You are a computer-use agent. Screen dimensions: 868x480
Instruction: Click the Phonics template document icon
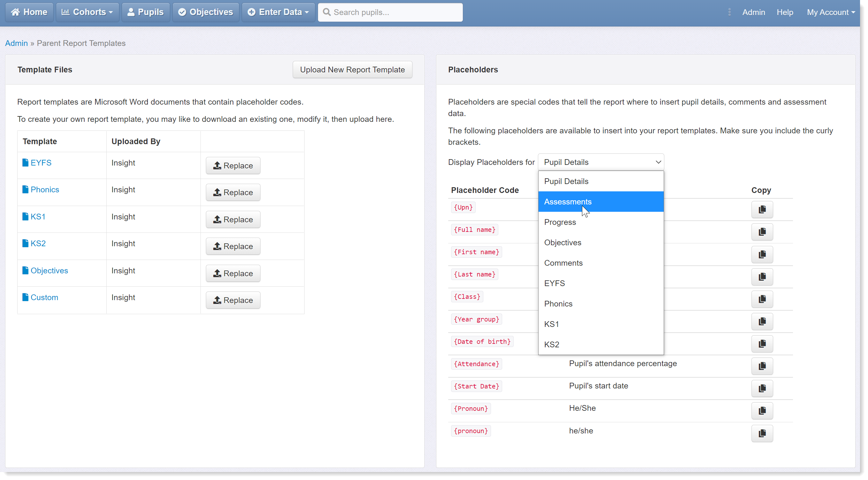tap(25, 189)
